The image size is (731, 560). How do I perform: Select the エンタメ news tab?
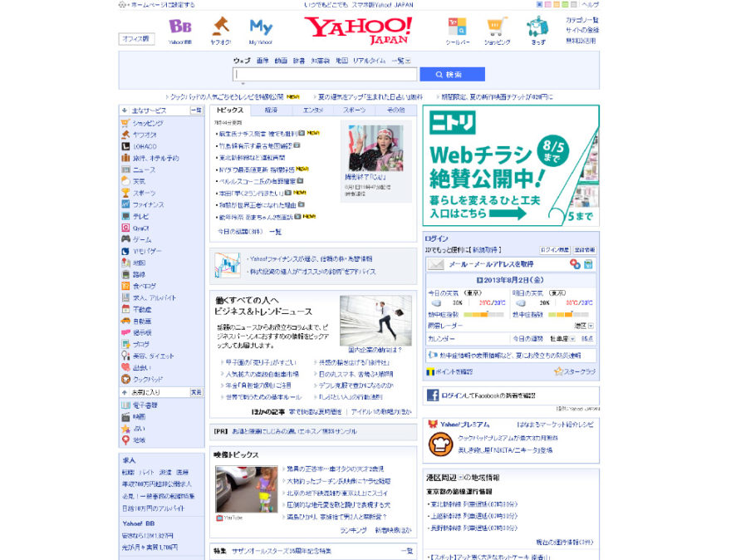pyautogui.click(x=313, y=110)
